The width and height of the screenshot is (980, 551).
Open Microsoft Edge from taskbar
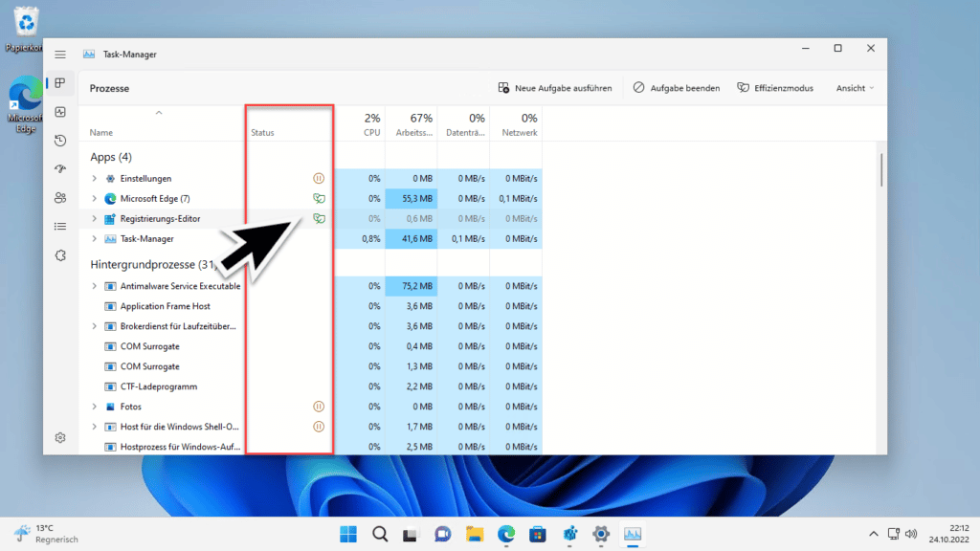pyautogui.click(x=506, y=534)
